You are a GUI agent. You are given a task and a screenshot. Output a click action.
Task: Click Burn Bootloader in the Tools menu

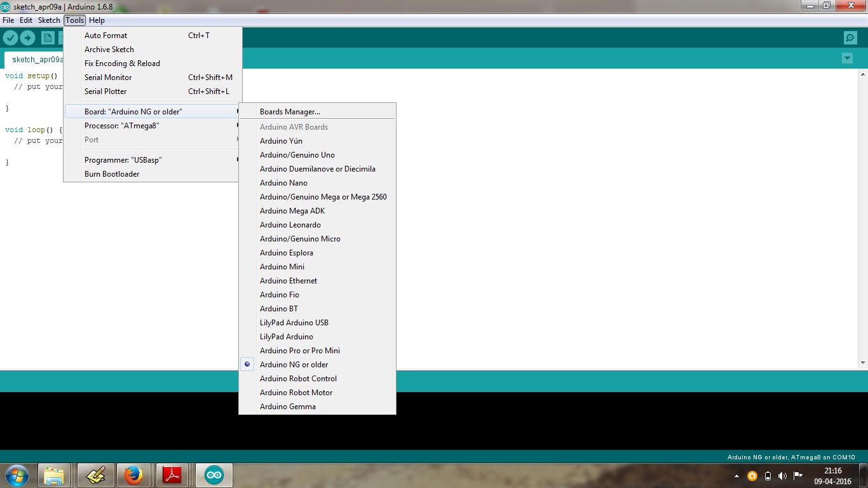click(111, 173)
